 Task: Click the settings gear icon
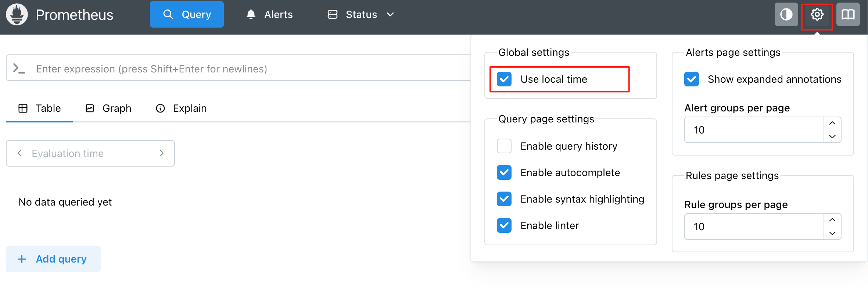pyautogui.click(x=817, y=15)
